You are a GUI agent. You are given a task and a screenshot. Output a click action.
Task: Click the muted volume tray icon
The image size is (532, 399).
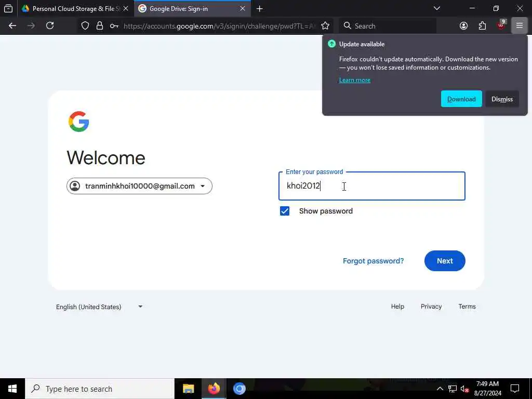[x=464, y=389]
